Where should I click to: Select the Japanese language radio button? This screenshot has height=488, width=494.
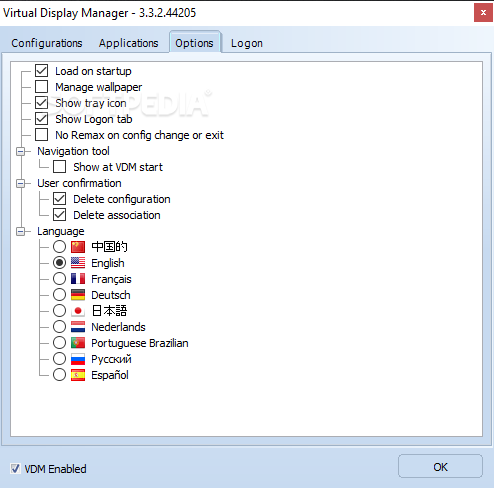click(x=59, y=311)
